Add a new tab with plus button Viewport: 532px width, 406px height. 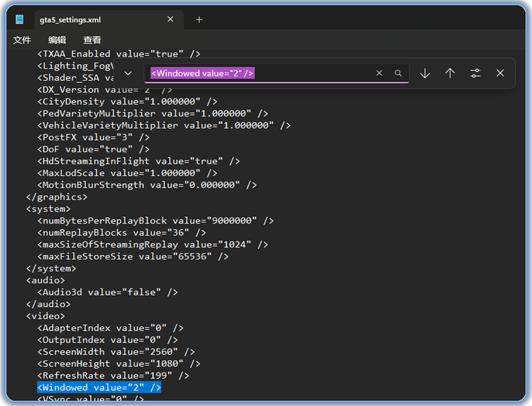(x=199, y=19)
